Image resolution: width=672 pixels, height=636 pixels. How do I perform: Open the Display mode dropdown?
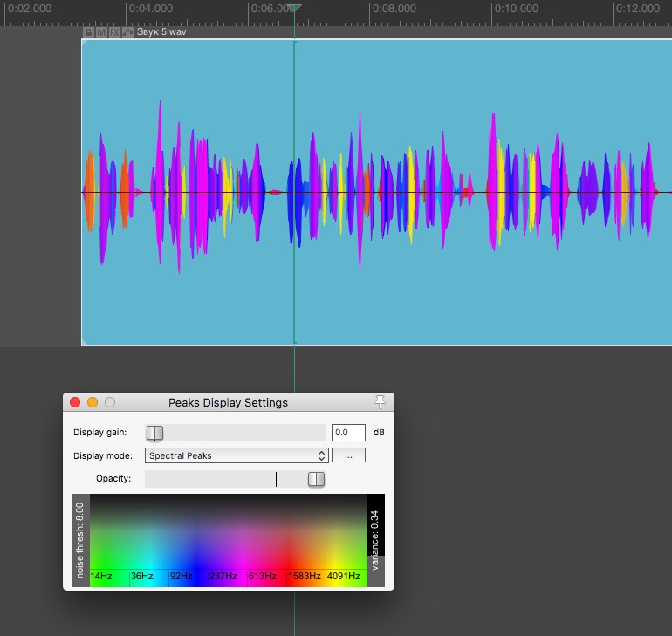pyautogui.click(x=236, y=455)
